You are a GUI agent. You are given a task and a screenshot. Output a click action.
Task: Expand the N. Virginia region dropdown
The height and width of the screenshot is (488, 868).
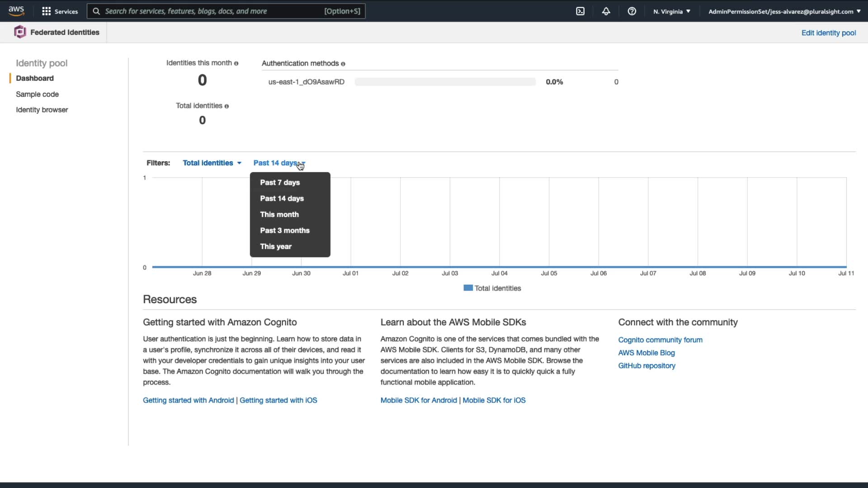click(x=671, y=11)
